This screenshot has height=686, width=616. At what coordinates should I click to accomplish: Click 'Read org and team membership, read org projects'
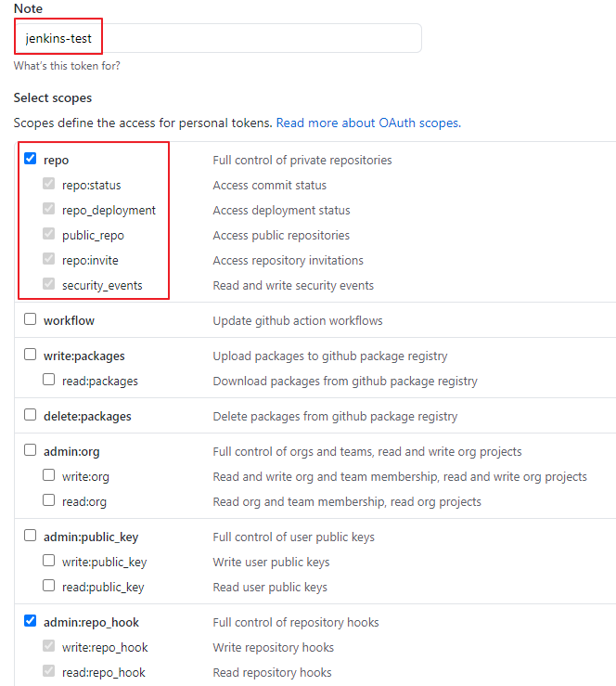pos(347,501)
